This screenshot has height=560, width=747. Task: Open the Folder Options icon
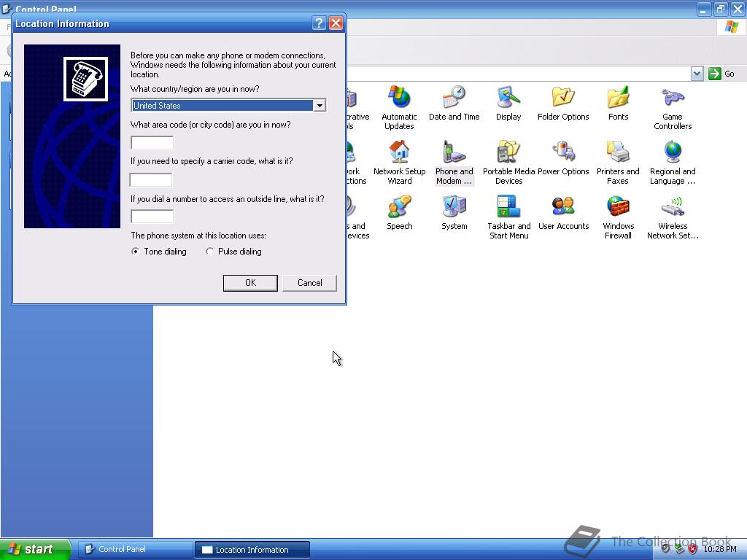(x=563, y=97)
